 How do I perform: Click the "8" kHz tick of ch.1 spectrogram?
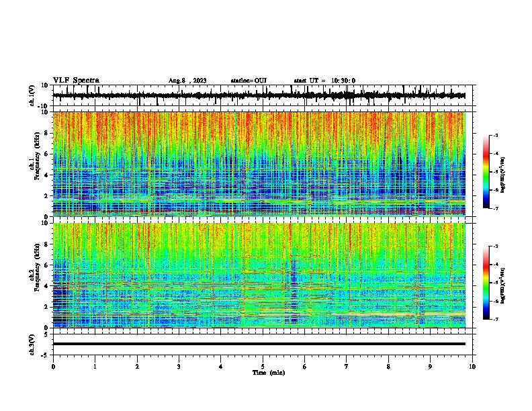(x=47, y=133)
